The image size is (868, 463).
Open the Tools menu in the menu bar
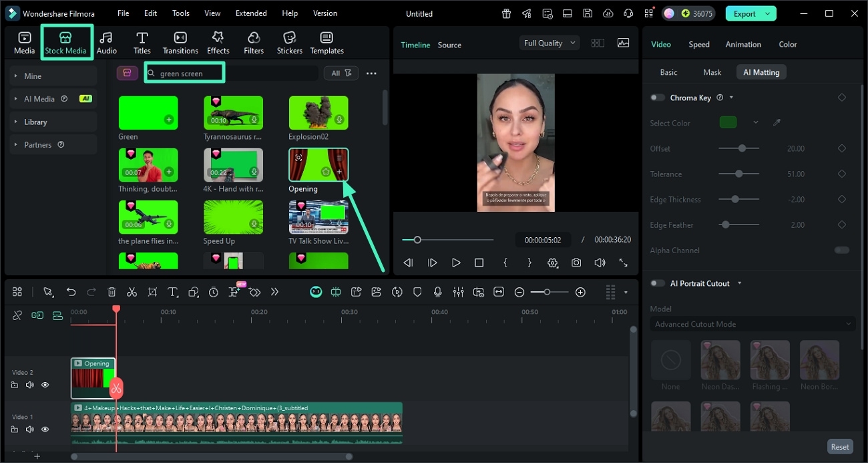coord(180,13)
